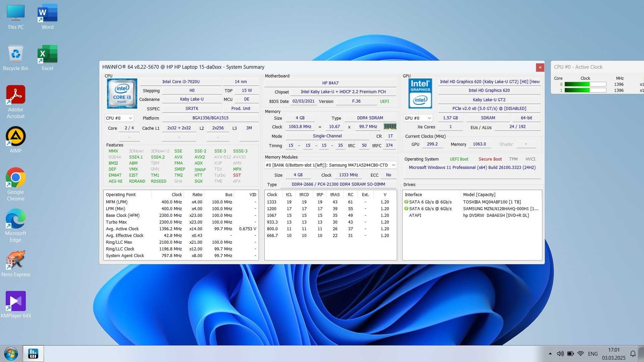Launch KMPlayer 64X shortcut
Screen dimensions: 644x362
pyautogui.click(x=15, y=305)
